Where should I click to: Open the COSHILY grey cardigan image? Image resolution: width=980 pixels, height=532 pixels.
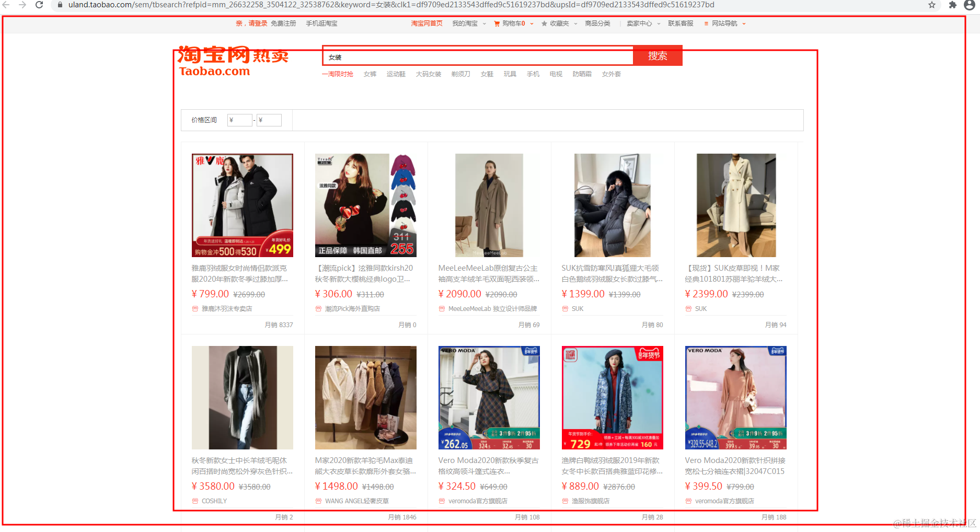tap(243, 398)
